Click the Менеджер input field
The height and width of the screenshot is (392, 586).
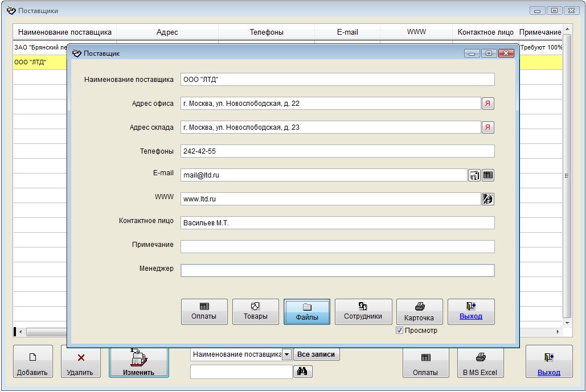[x=337, y=271]
